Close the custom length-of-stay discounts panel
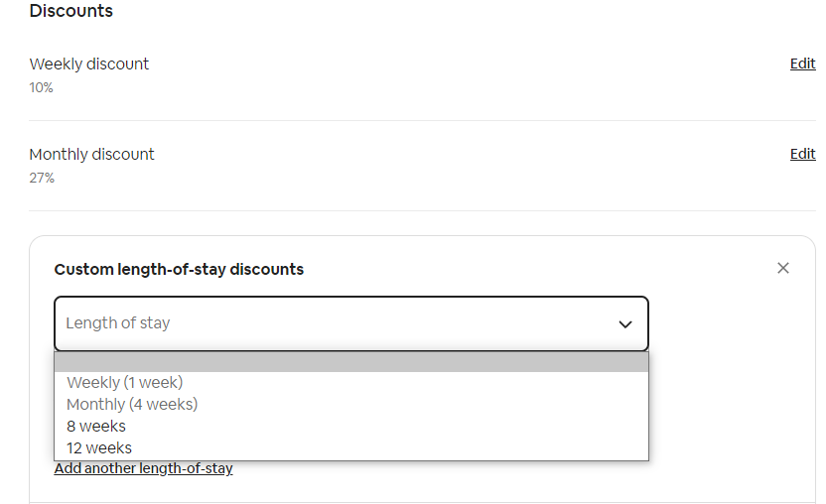This screenshot has height=504, width=826. [x=783, y=268]
